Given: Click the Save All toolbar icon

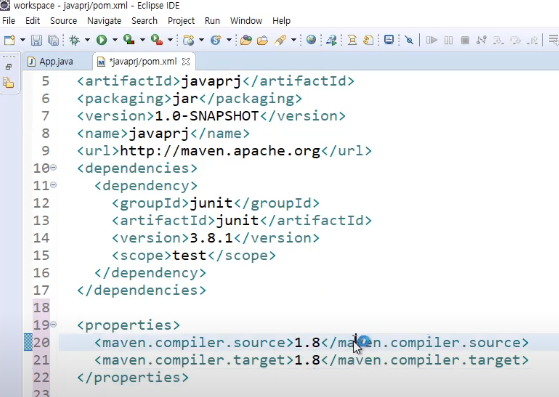Looking at the screenshot, I should pyautogui.click(x=53, y=40).
